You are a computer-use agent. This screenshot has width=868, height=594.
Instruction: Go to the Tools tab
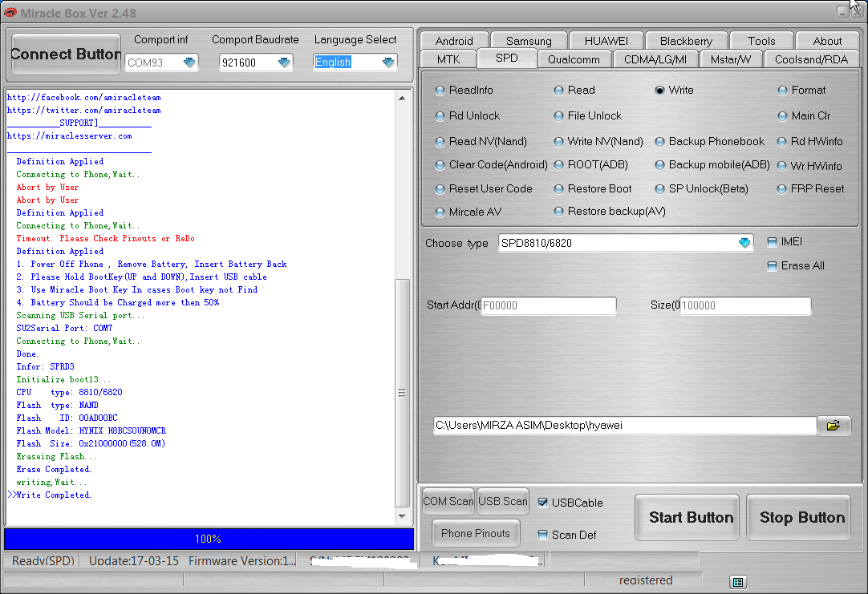(761, 41)
